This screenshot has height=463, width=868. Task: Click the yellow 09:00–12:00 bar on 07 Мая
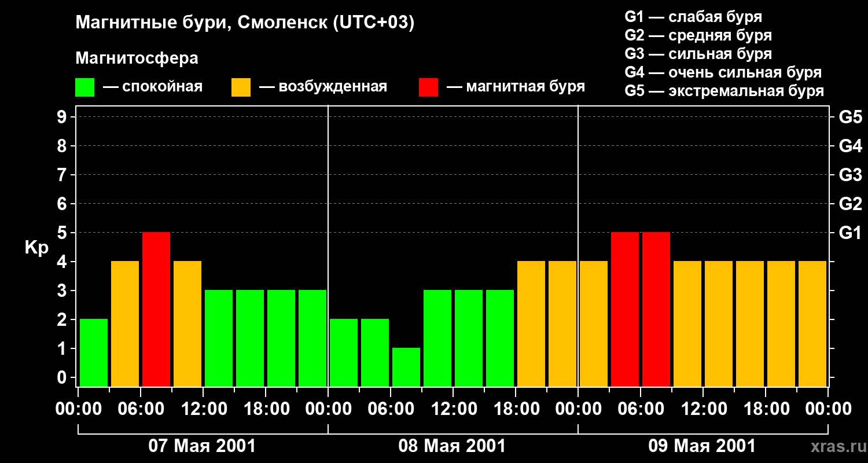(187, 324)
